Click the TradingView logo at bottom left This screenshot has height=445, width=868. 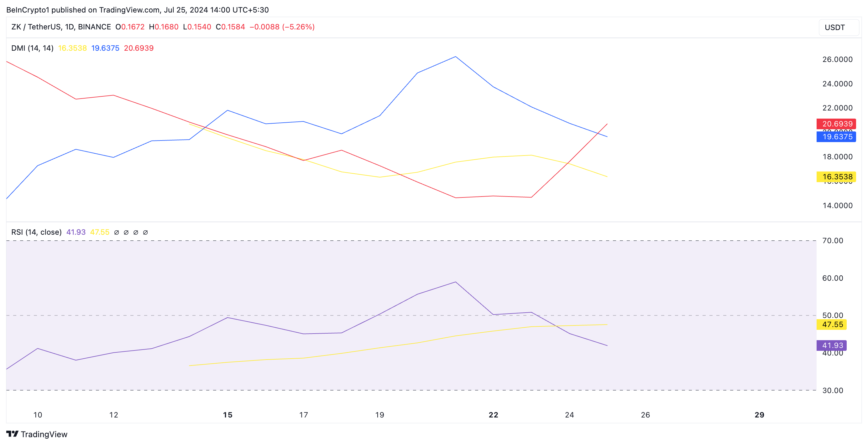coord(37,434)
